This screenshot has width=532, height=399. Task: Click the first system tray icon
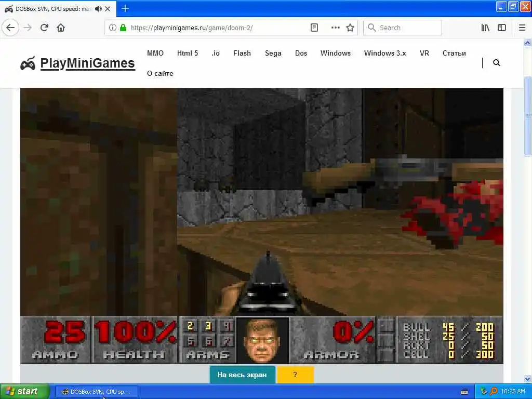484,391
